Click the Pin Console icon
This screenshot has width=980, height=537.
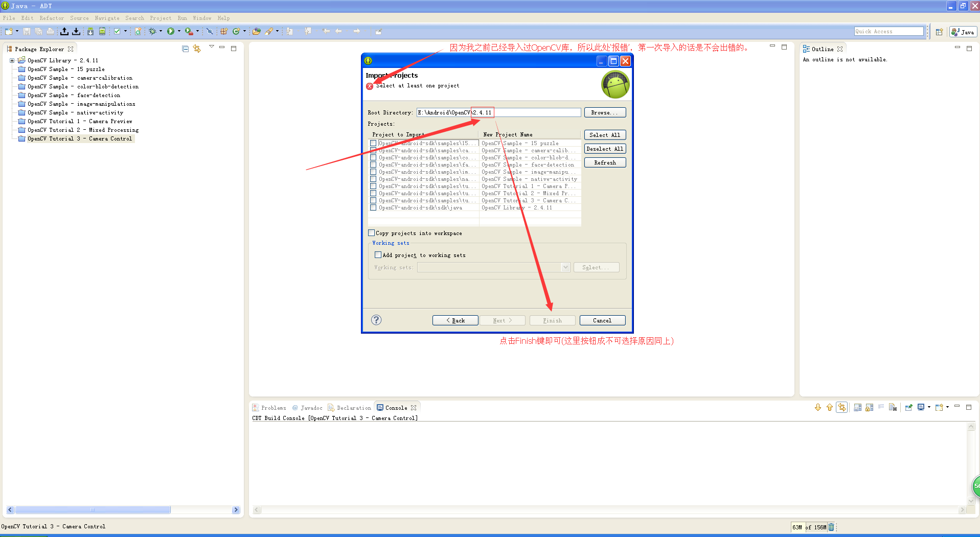pos(909,407)
